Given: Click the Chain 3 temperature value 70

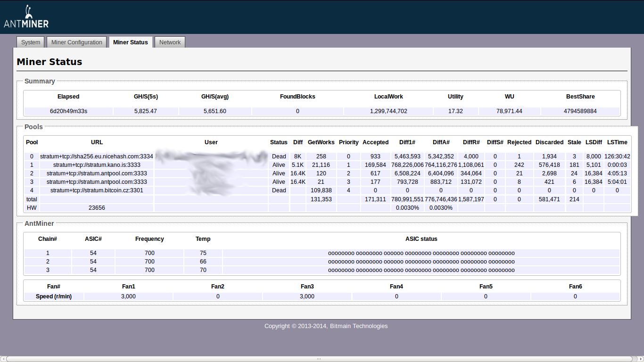Looking at the screenshot, I should pyautogui.click(x=203, y=270).
